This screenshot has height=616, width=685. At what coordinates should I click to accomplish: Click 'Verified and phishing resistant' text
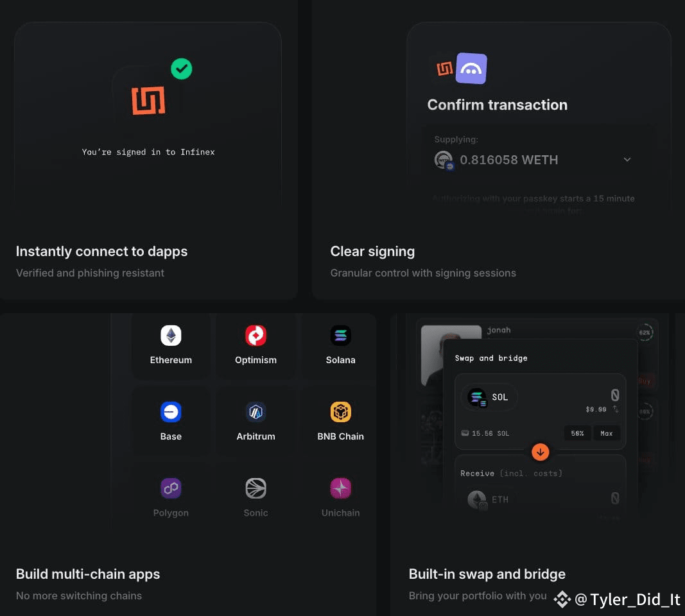(90, 273)
